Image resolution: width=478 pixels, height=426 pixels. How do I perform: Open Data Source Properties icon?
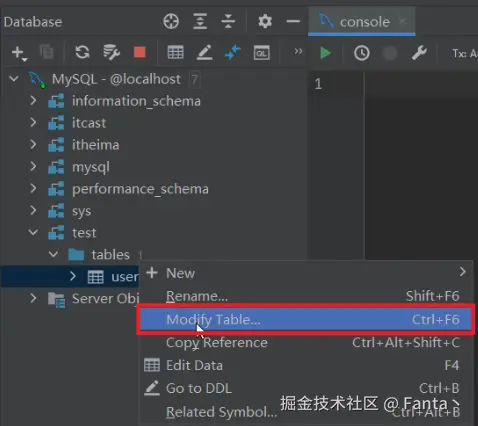pos(111,52)
